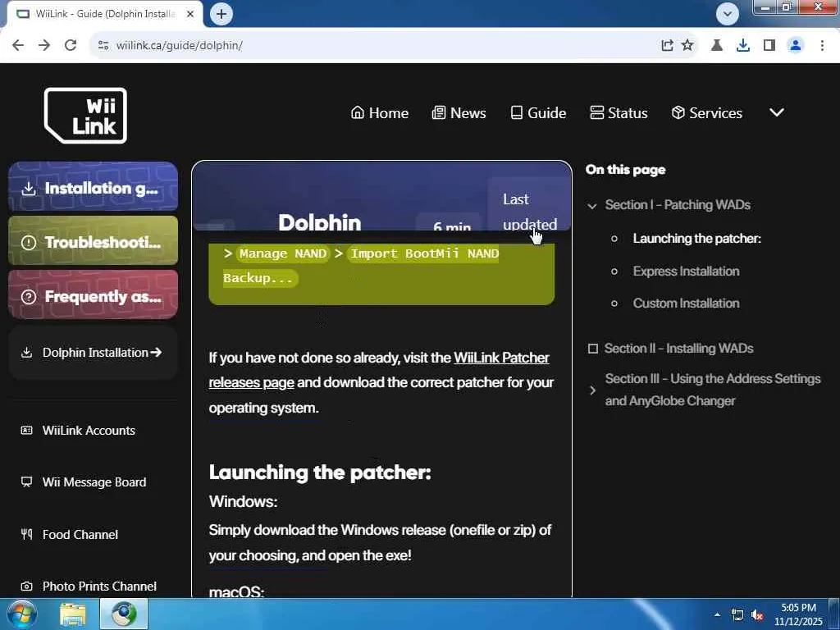Open a new browser tab
Viewport: 840px width, 630px height.
pos(221,14)
